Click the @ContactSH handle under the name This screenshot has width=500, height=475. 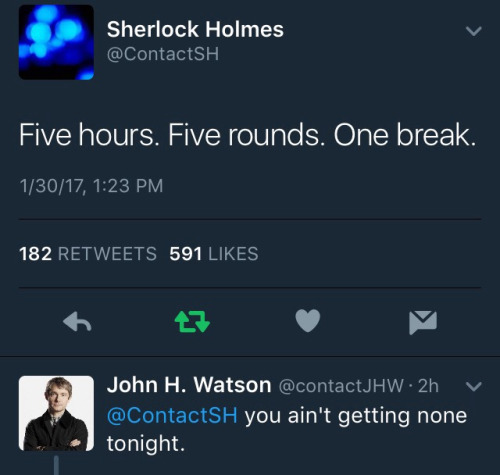click(163, 54)
